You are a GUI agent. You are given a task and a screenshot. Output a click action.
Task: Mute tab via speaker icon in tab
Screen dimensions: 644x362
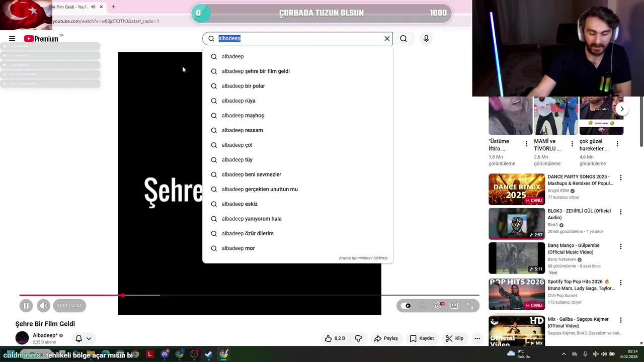click(x=93, y=7)
